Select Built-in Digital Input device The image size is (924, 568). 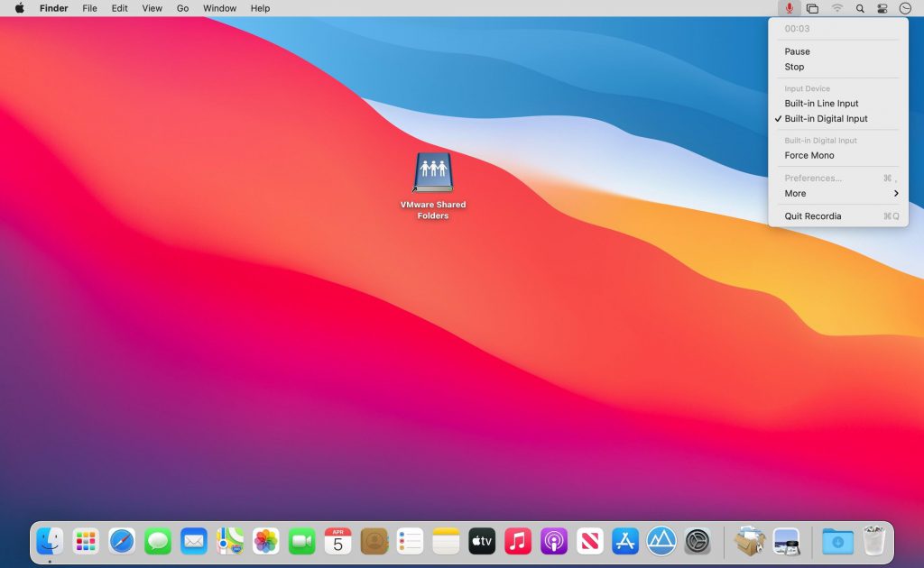pos(826,119)
